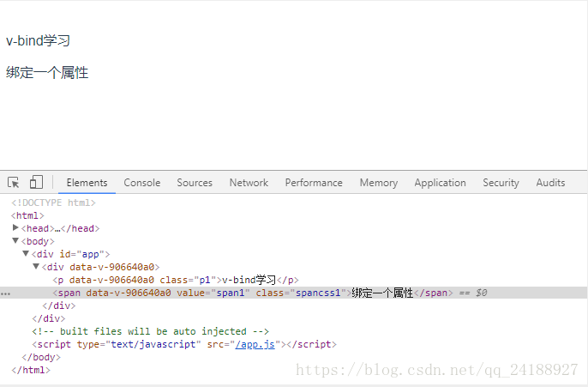This screenshot has width=588, height=387.
Task: Select the script text/javascript row
Action: pyautogui.click(x=184, y=344)
